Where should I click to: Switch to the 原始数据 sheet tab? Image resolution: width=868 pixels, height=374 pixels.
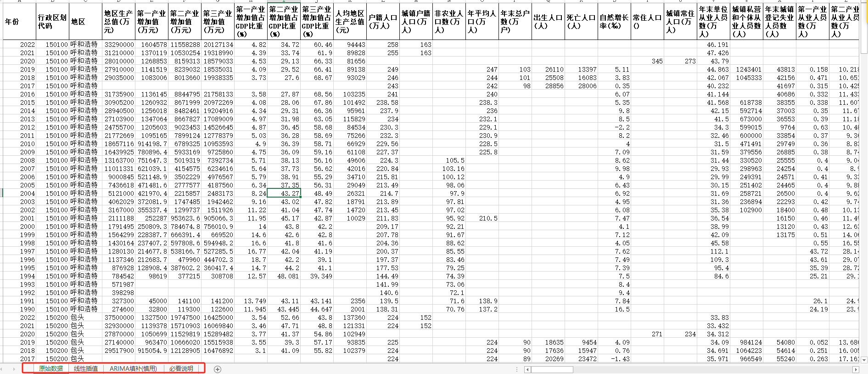(x=50, y=368)
